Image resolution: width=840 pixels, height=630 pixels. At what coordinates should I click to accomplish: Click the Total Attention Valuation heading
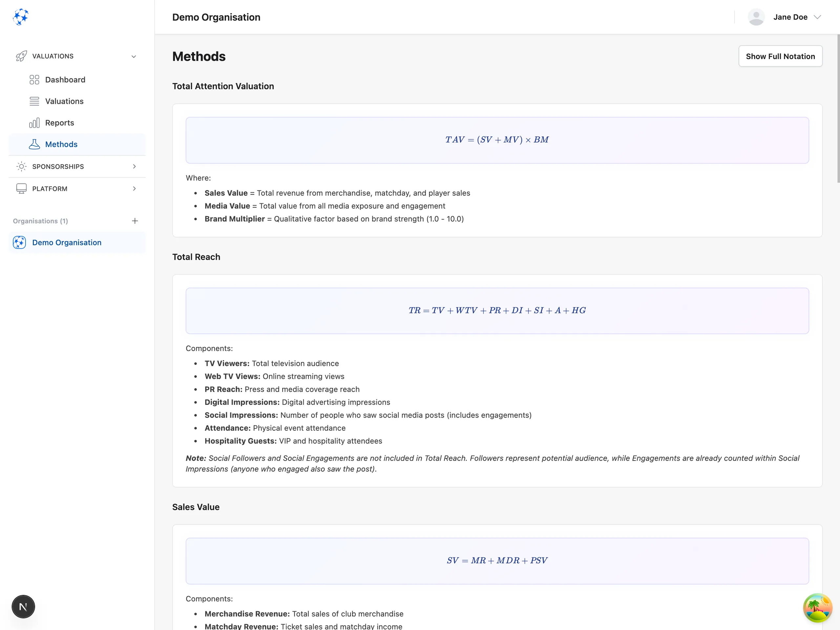click(x=223, y=86)
